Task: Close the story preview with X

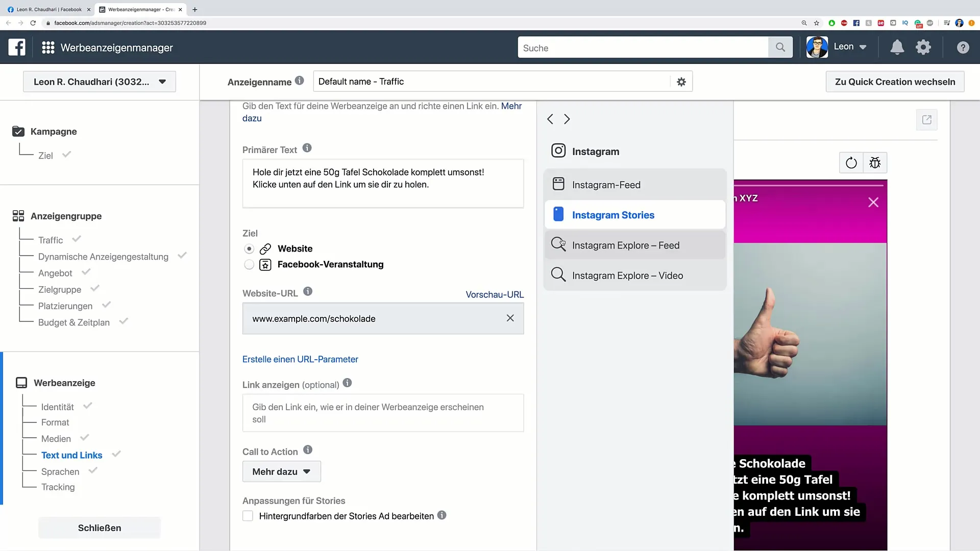Action: pyautogui.click(x=873, y=203)
